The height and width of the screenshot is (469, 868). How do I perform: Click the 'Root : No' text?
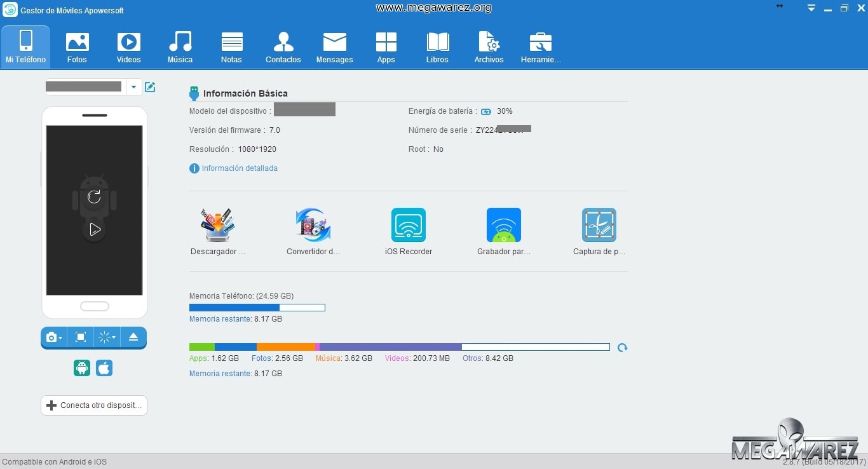[x=426, y=149]
